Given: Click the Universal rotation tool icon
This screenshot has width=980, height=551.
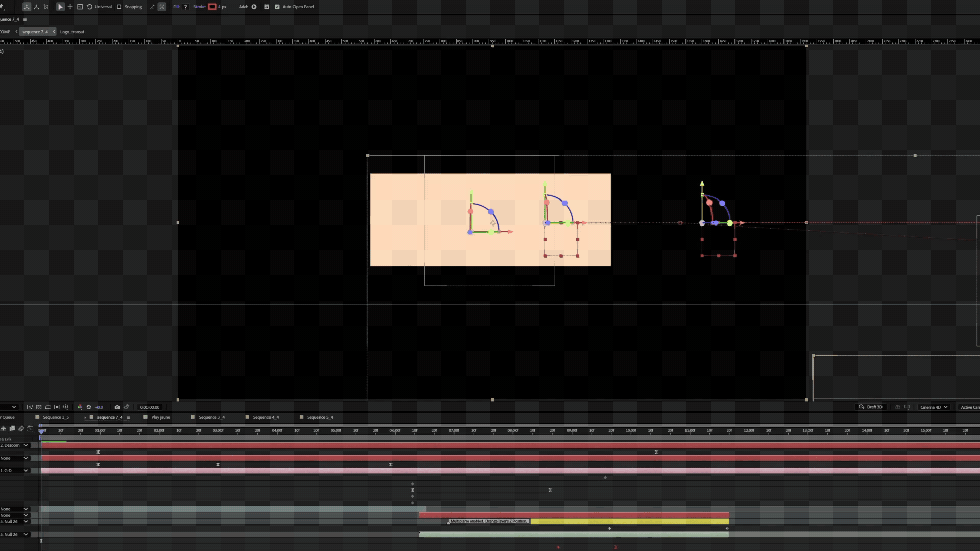Looking at the screenshot, I should tap(90, 7).
